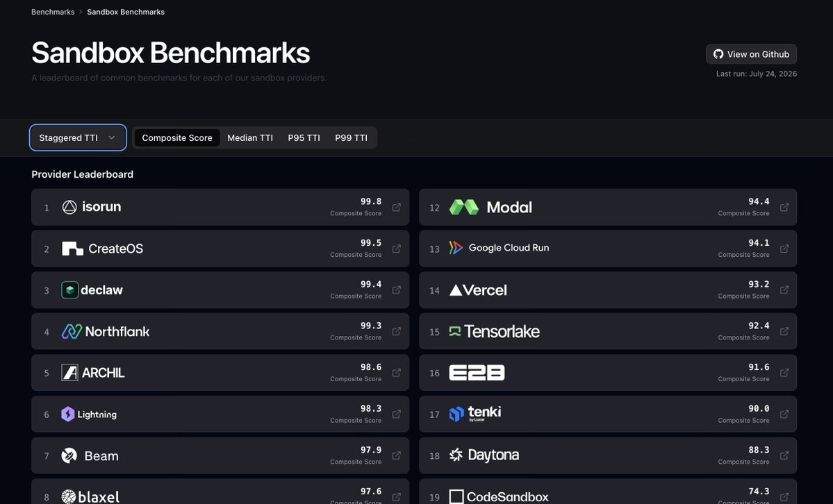Image resolution: width=833 pixels, height=504 pixels.
Task: Click the tenki cube logo
Action: 456,414
